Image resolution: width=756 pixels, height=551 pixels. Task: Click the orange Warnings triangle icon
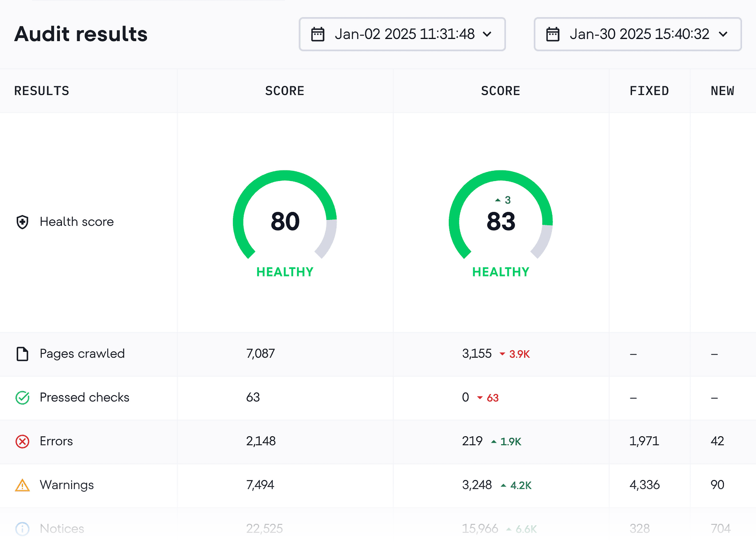22,485
